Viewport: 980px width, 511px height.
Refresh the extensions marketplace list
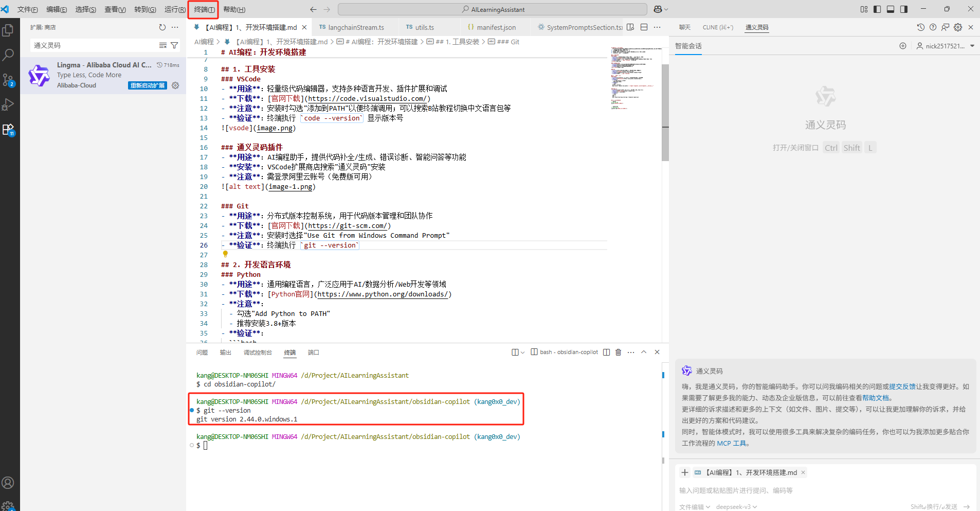coord(162,27)
